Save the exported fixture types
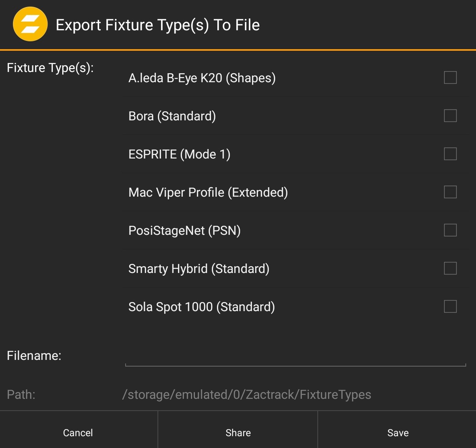 point(398,432)
